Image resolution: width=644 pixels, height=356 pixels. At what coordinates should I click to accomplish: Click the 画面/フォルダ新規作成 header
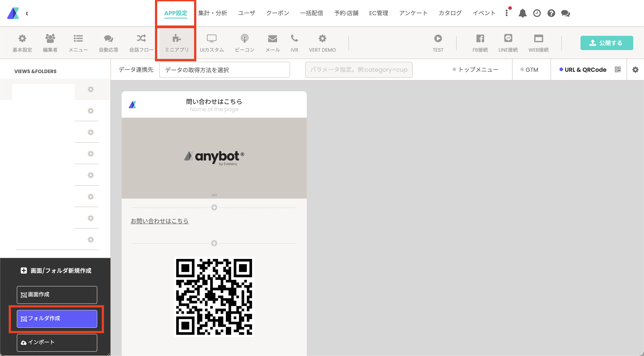click(56, 271)
